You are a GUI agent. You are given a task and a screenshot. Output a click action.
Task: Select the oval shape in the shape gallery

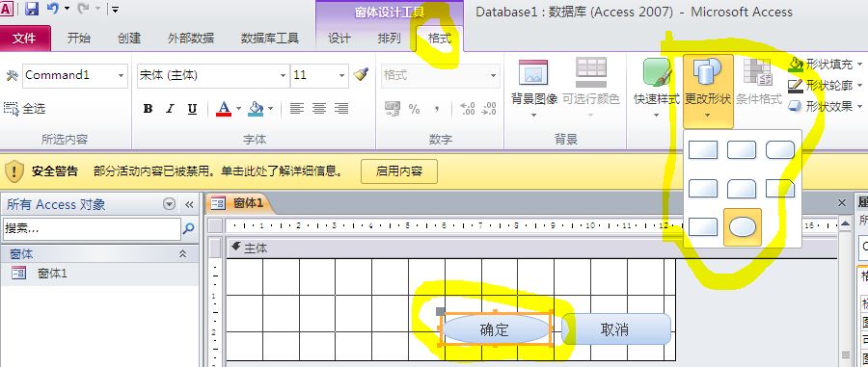coord(743,227)
